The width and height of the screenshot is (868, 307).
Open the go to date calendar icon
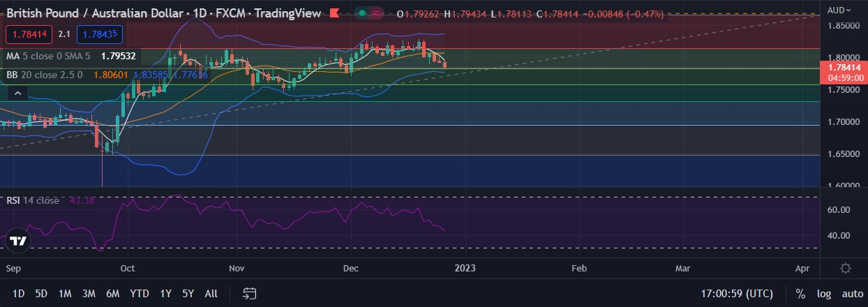(x=250, y=294)
